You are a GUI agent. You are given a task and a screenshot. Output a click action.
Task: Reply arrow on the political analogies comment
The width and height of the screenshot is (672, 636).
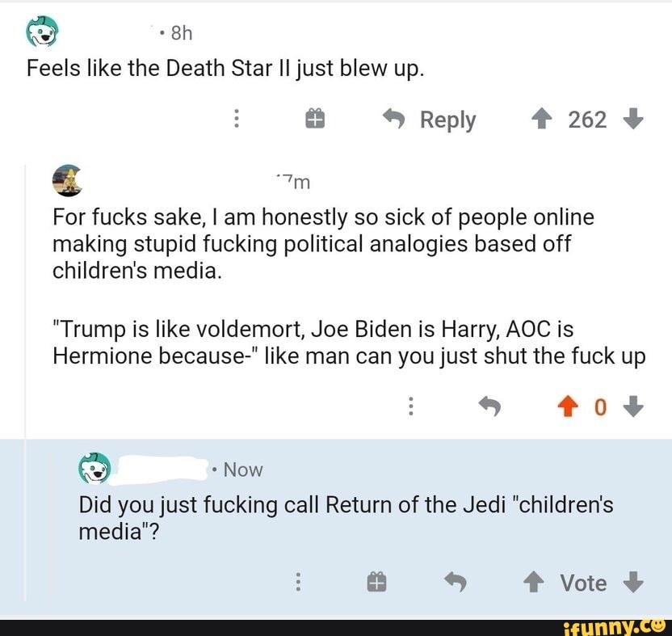(490, 407)
